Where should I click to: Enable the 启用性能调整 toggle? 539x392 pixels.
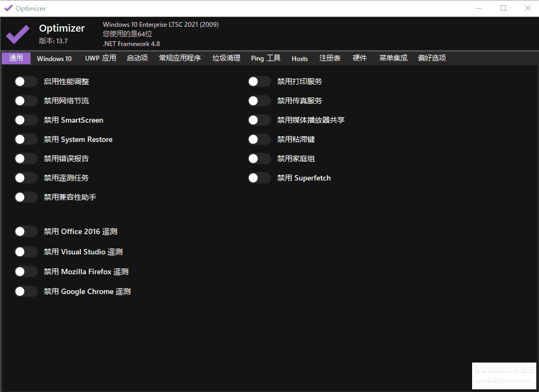[x=26, y=81]
